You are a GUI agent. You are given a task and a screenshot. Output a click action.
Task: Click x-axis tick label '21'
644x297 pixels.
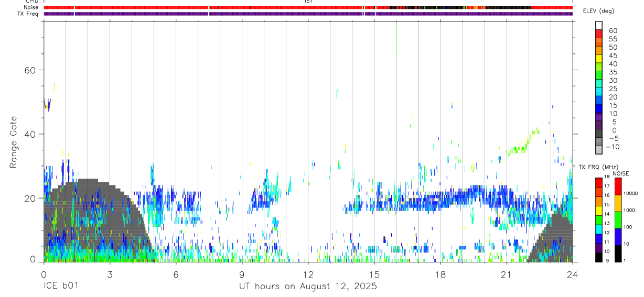(x=506, y=274)
